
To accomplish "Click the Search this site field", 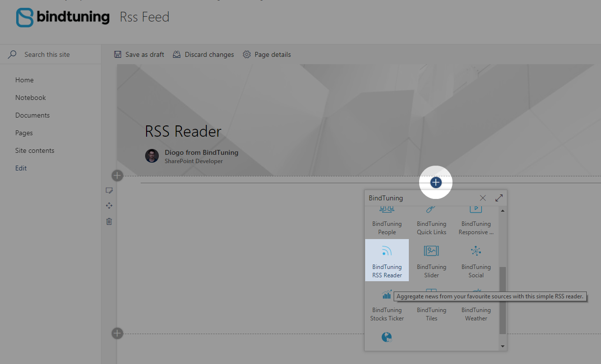I will tap(50, 54).
